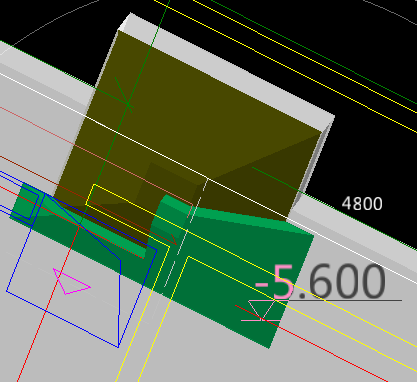Screen dimensions: 417x382
Task: Select the 4800 dimension label
Action: [362, 203]
